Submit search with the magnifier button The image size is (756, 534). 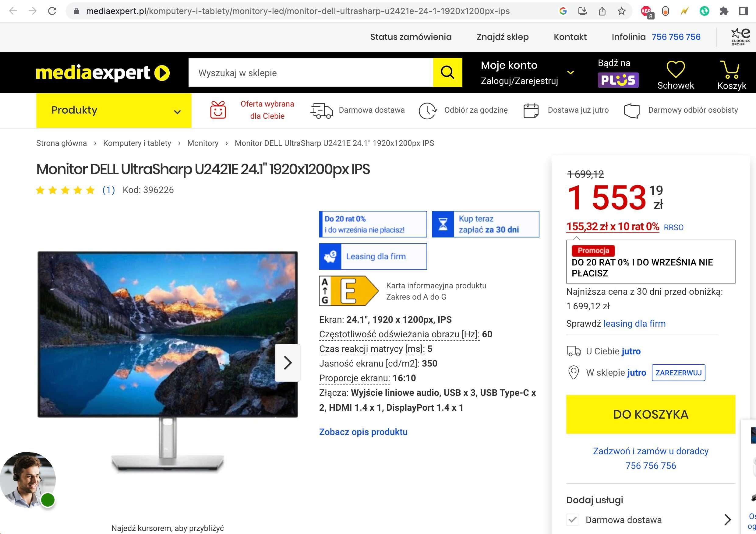coord(447,72)
